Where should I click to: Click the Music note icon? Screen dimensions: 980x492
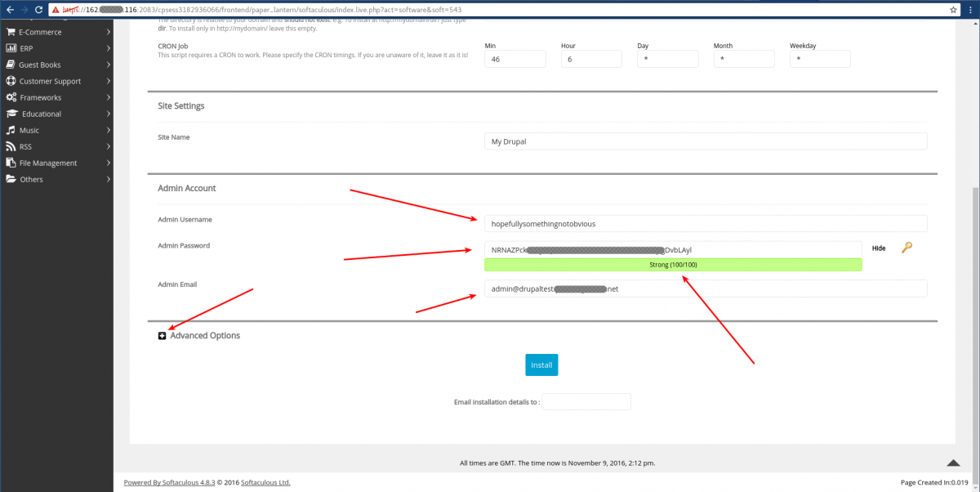click(x=11, y=130)
